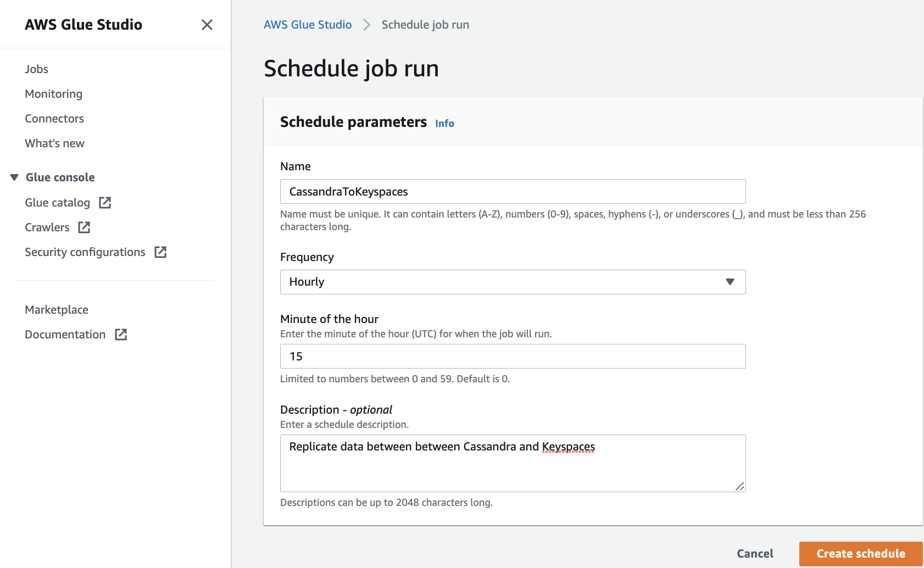Click into the Description text area
This screenshot has height=568, width=924.
pyautogui.click(x=513, y=463)
